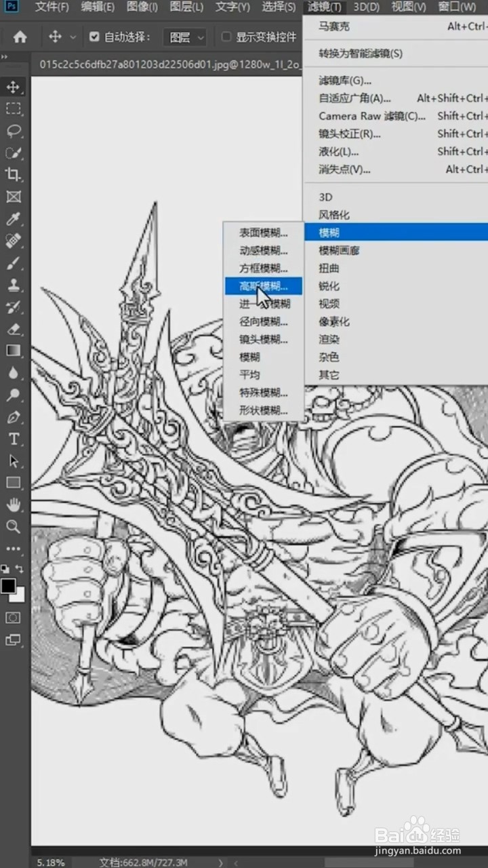This screenshot has height=868, width=488.
Task: Select the Rectangular Marquee tool
Action: click(x=14, y=108)
